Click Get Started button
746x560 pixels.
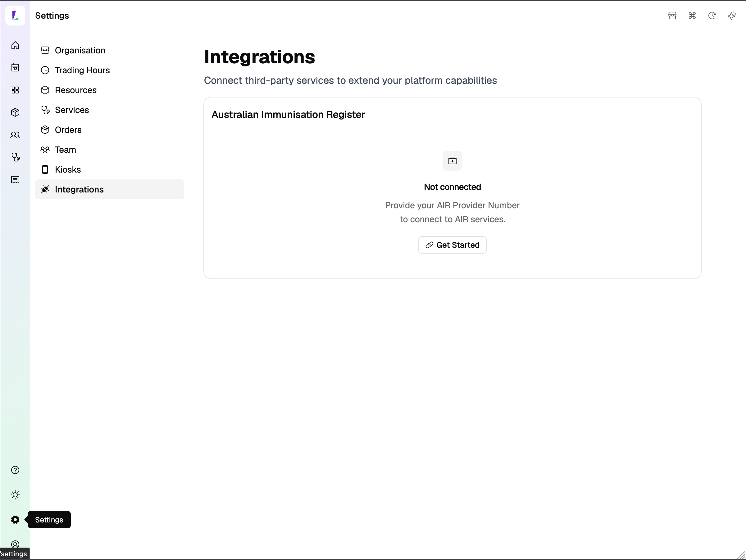(452, 245)
